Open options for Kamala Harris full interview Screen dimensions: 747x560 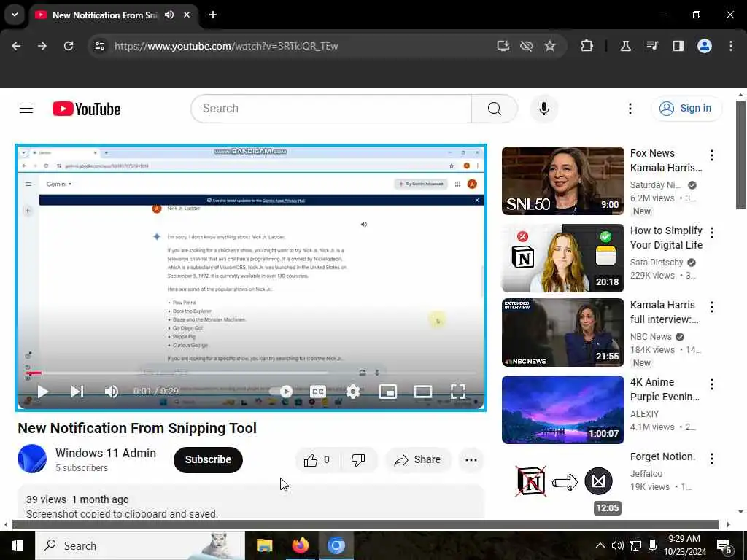coord(711,307)
